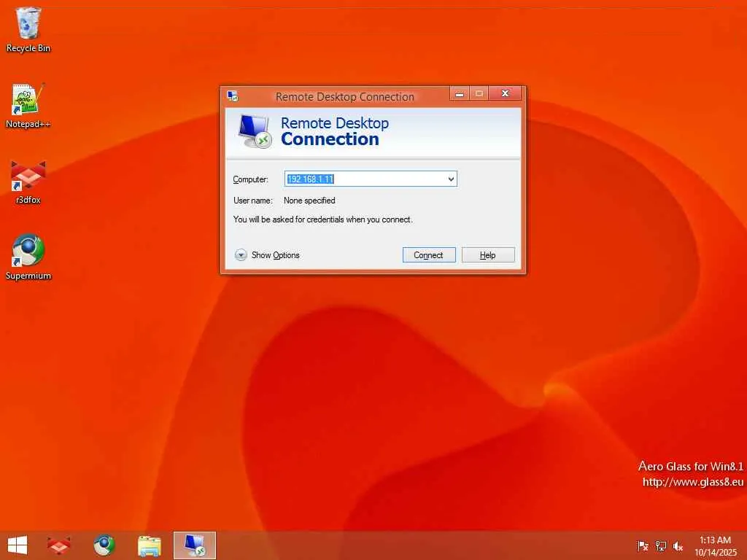
Task: Click the 'User name:' label
Action: [253, 201]
